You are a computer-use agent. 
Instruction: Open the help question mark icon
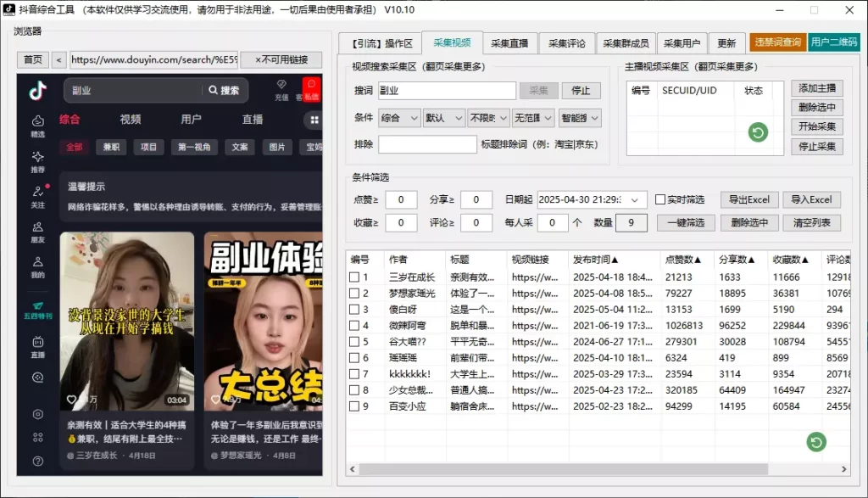[x=37, y=461]
